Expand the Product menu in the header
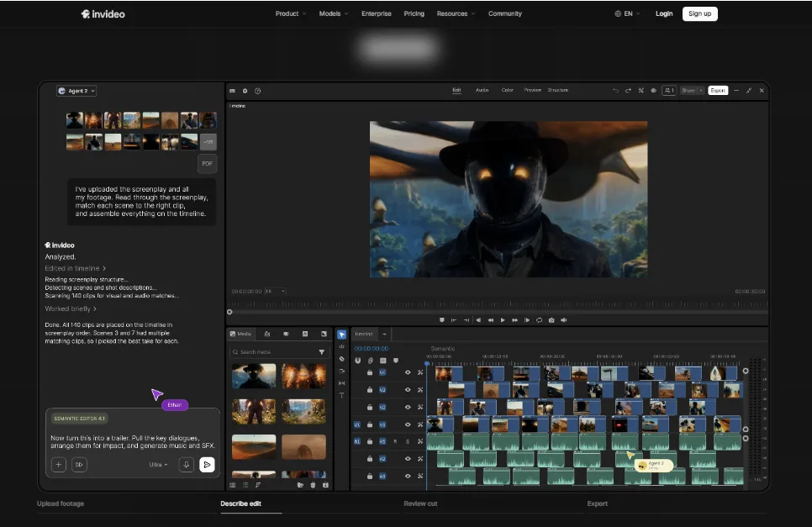812x527 pixels. click(x=291, y=14)
